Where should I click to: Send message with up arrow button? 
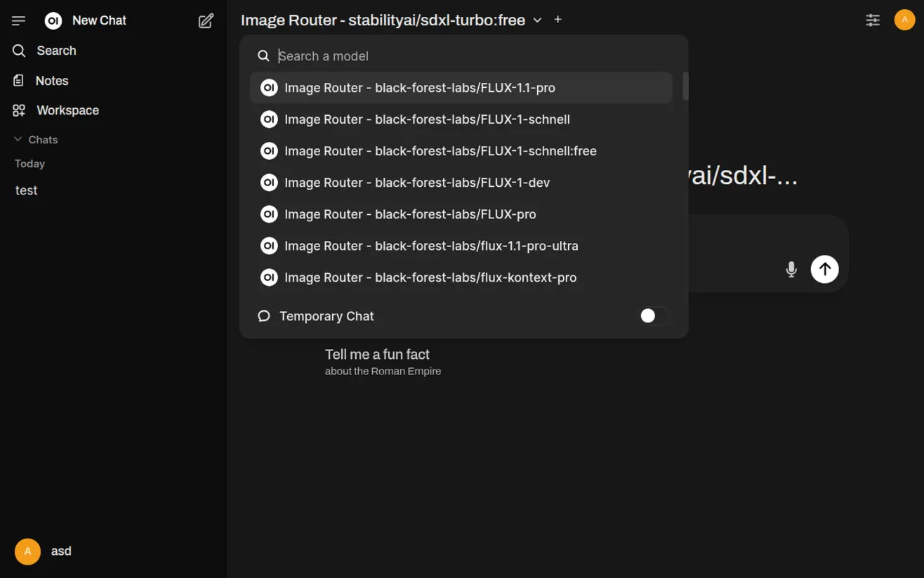(x=824, y=269)
